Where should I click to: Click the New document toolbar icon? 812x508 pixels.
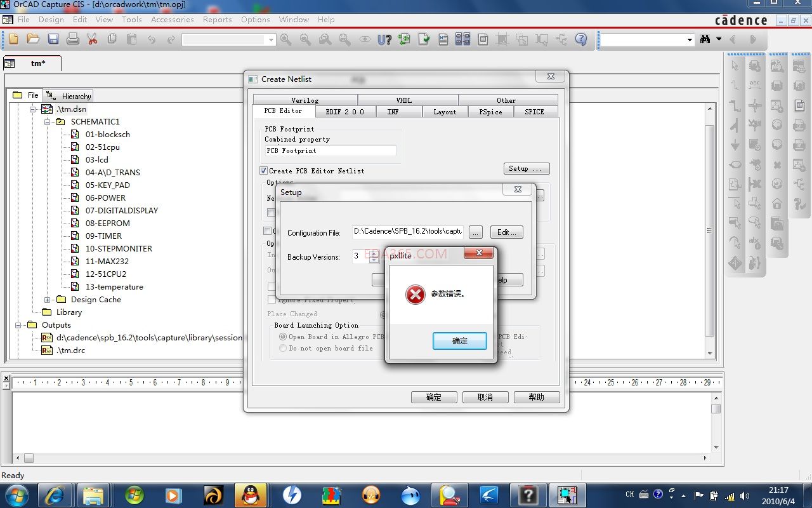pos(13,39)
